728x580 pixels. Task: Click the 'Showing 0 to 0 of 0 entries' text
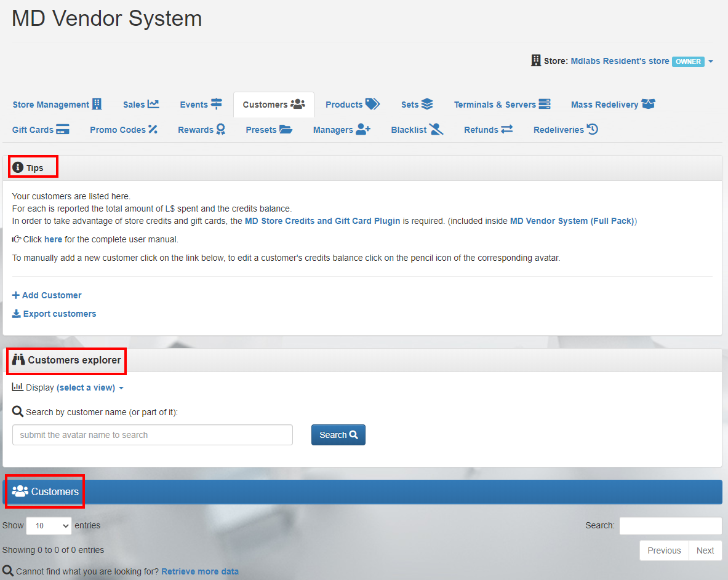53,550
